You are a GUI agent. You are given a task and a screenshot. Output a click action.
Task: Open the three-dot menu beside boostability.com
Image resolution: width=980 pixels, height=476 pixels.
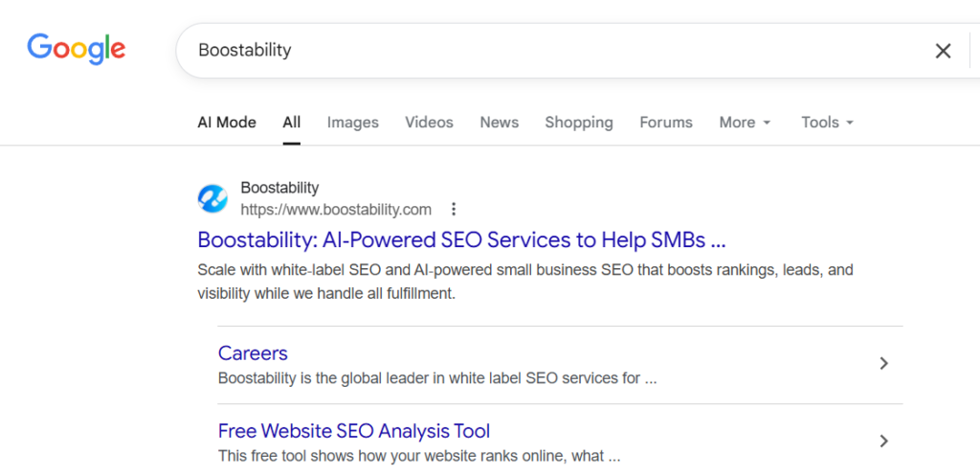[x=454, y=209]
